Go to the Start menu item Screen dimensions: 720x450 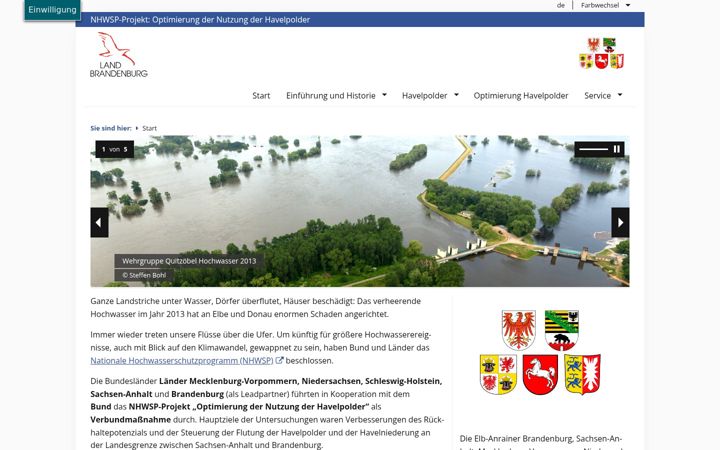coord(261,96)
